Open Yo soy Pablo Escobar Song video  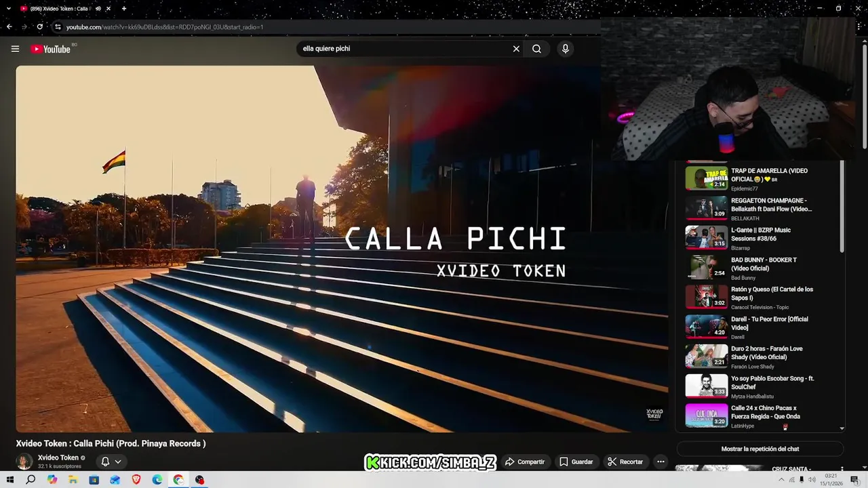[759, 386]
